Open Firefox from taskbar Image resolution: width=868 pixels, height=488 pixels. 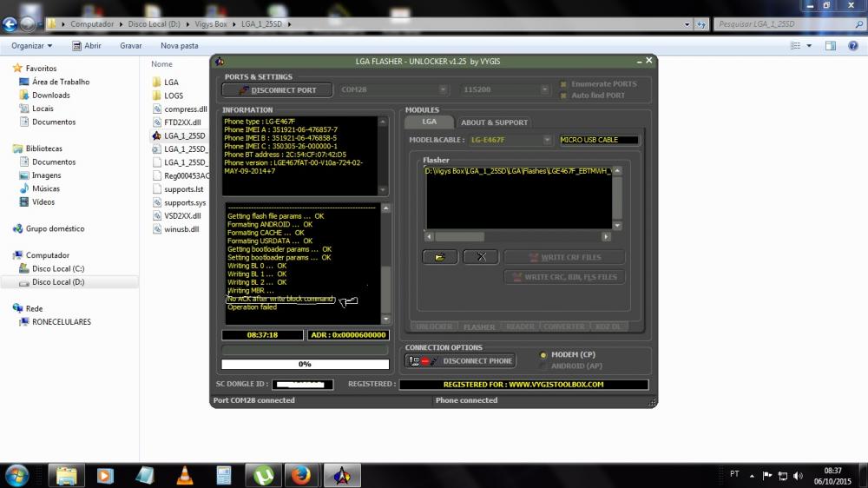pyautogui.click(x=301, y=475)
